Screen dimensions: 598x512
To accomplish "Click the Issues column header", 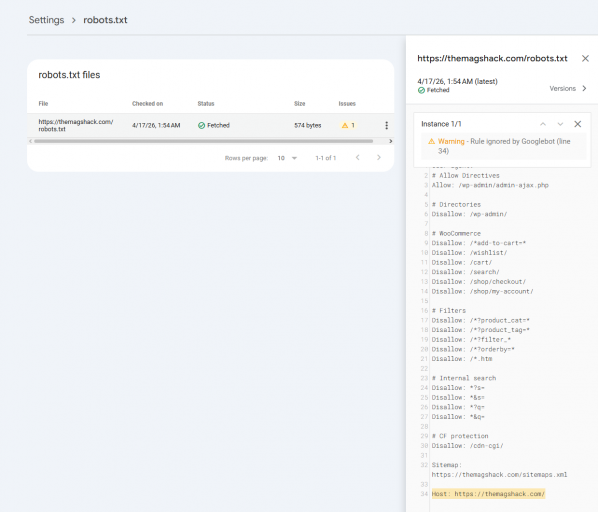I will coord(347,104).
